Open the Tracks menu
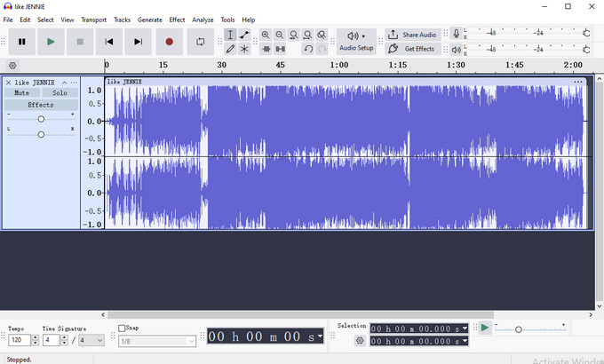This screenshot has width=604, height=364. [122, 20]
